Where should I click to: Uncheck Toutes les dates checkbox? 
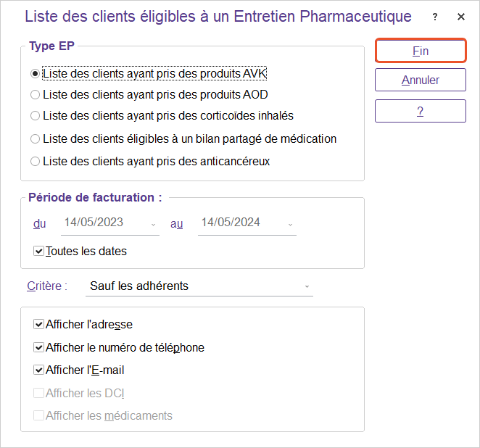(x=38, y=251)
